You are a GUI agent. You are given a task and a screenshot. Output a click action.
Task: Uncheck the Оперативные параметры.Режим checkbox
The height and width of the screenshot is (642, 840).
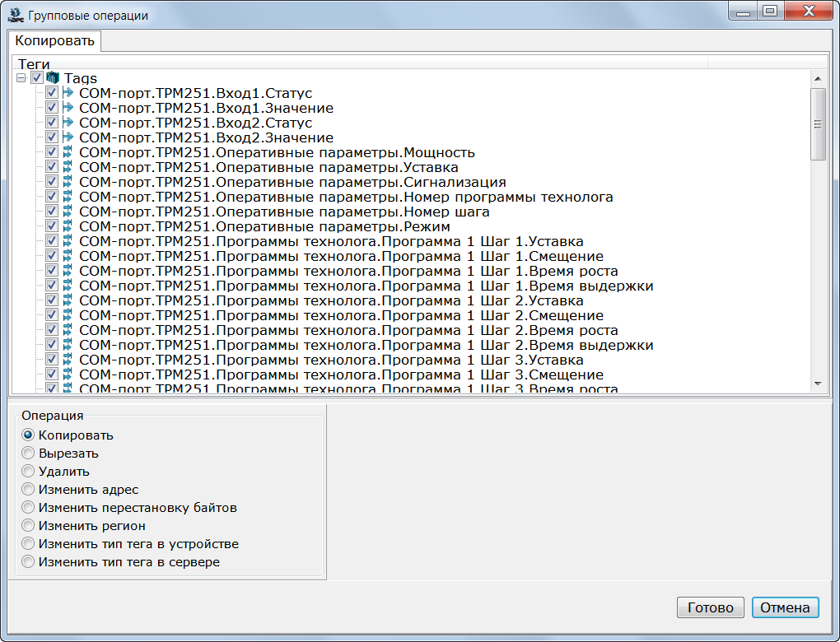click(51, 226)
